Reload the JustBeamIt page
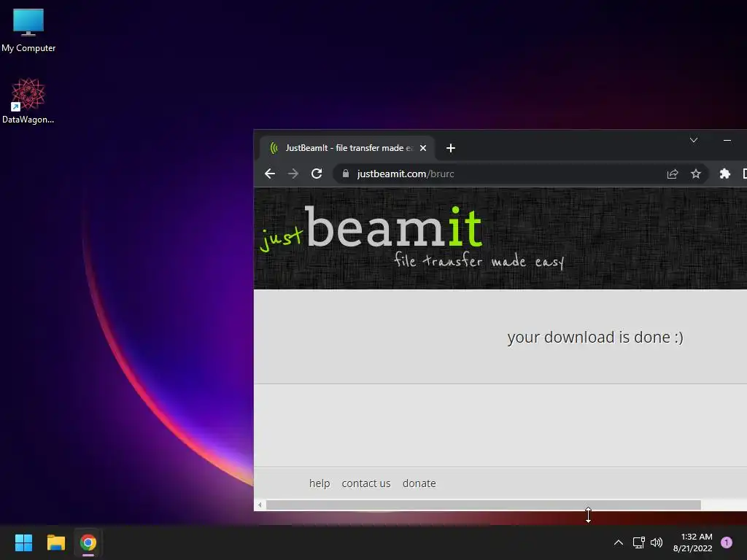Viewport: 747px width, 560px height. pos(317,174)
